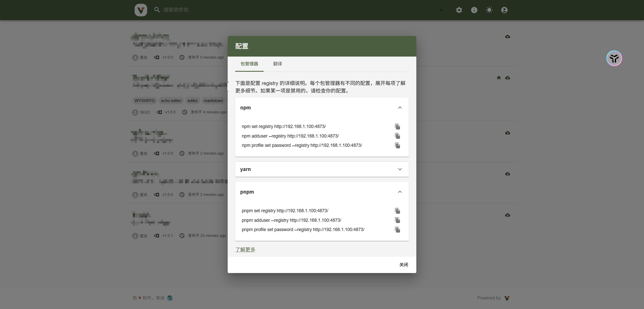644x309 pixels.
Task: Click the Verdaccio logo in header
Action: (141, 10)
